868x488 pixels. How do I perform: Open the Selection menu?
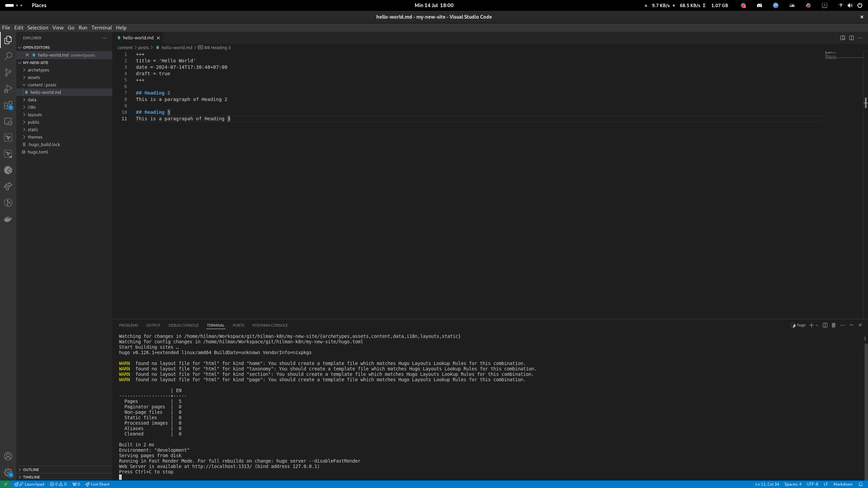pyautogui.click(x=38, y=28)
